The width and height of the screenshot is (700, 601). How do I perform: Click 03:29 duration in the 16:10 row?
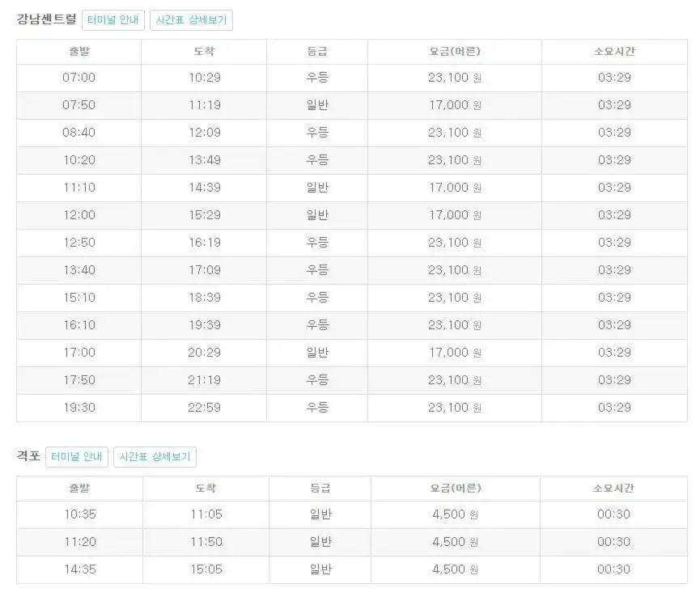(x=614, y=325)
